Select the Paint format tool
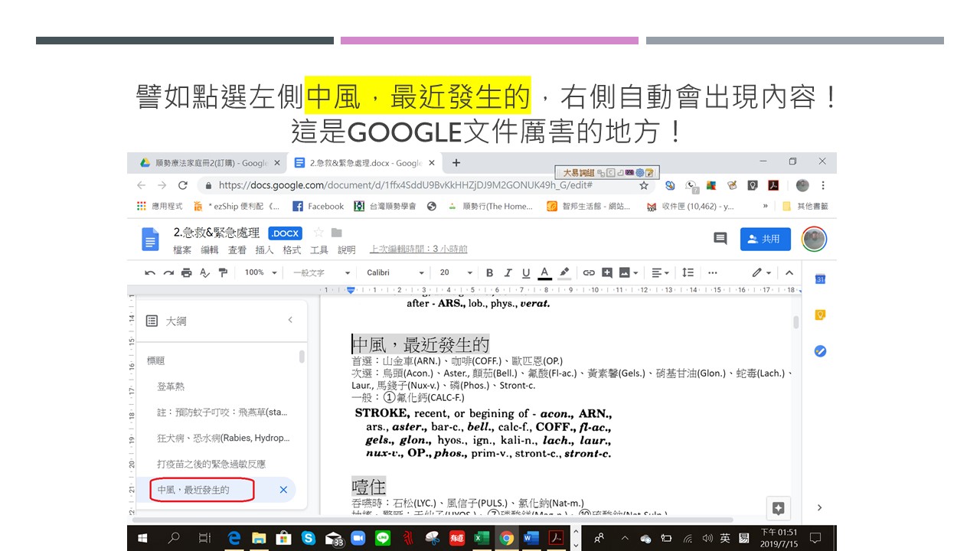Viewport: 980px width, 551px height. pyautogui.click(x=224, y=272)
